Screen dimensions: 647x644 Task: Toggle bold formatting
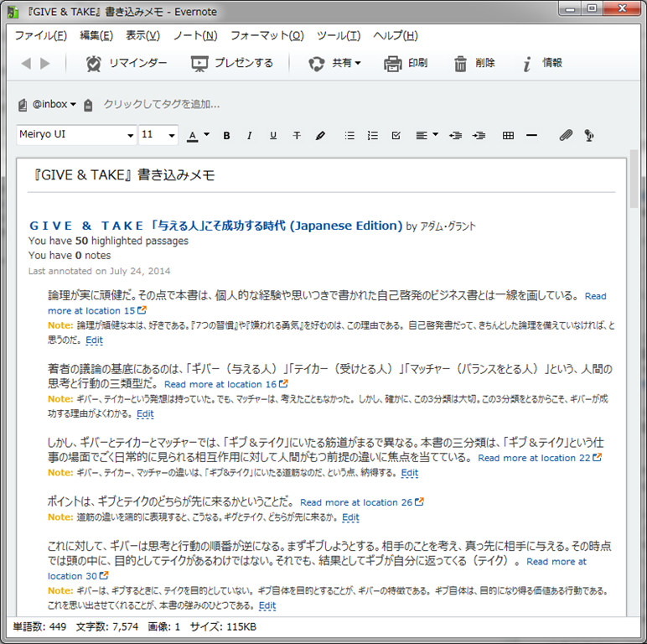[226, 135]
